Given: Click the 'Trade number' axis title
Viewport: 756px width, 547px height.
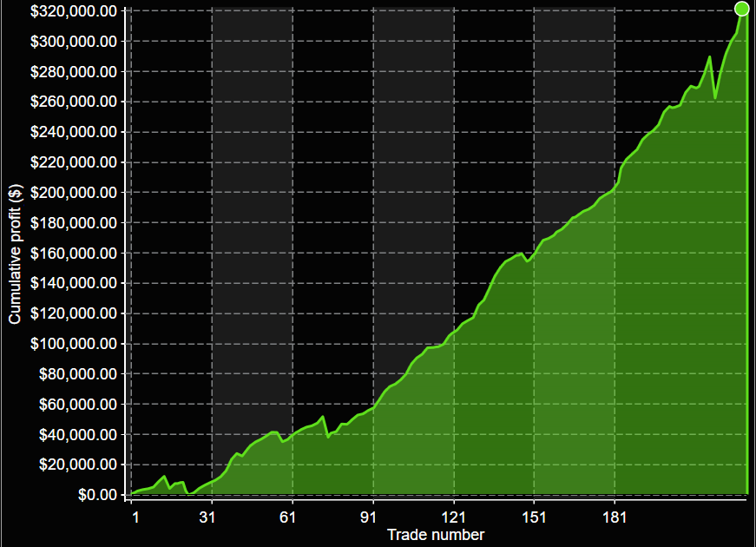Looking at the screenshot, I should (436, 535).
